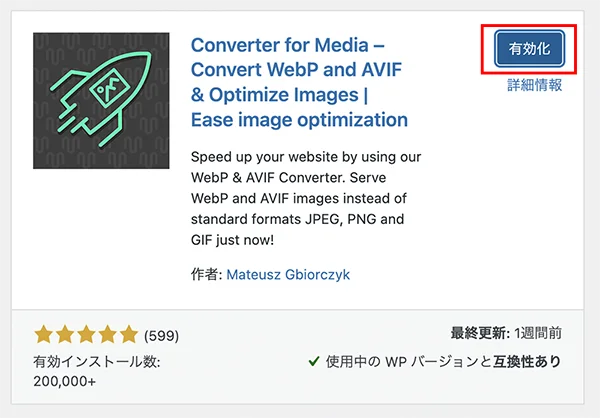This screenshot has width=600, height=418.
Task: Open author Mateusz Gbiorczyk's profile link
Action: point(290,273)
